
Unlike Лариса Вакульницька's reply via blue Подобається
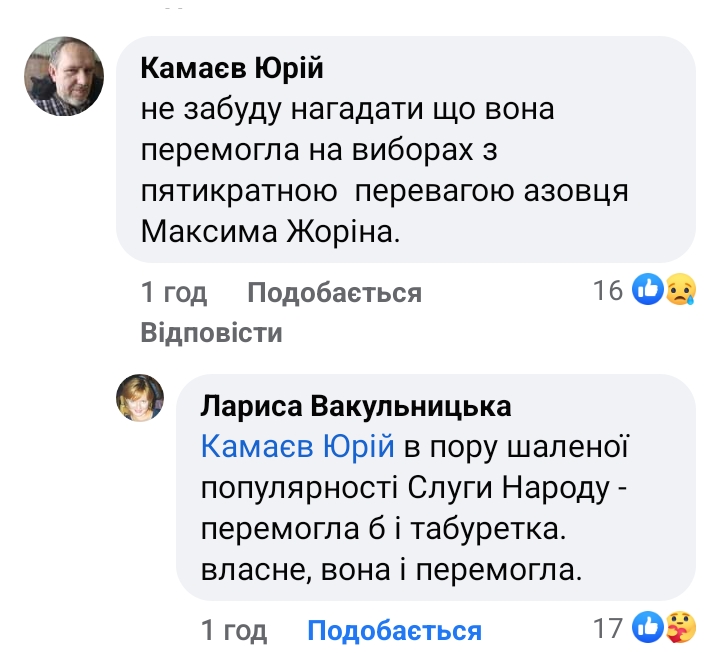coord(394,631)
